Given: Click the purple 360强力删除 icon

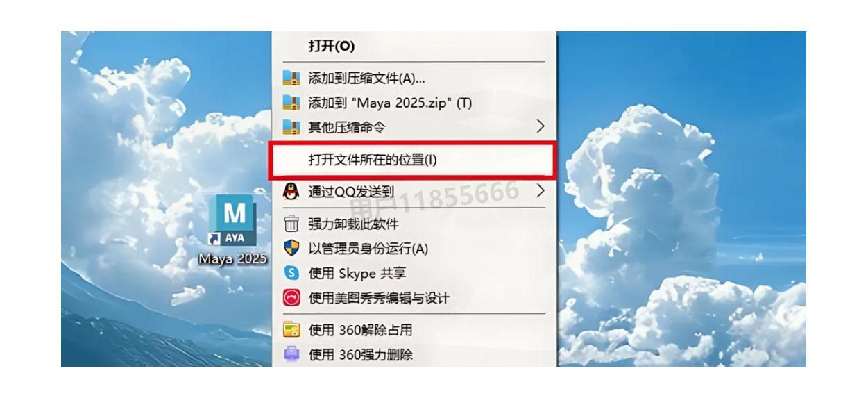Looking at the screenshot, I should 291,355.
